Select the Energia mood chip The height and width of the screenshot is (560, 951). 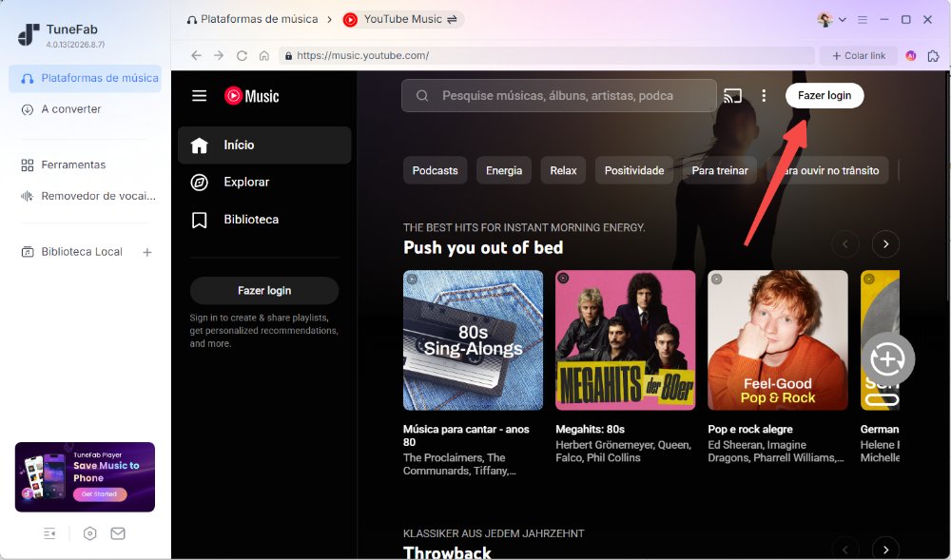coord(504,170)
